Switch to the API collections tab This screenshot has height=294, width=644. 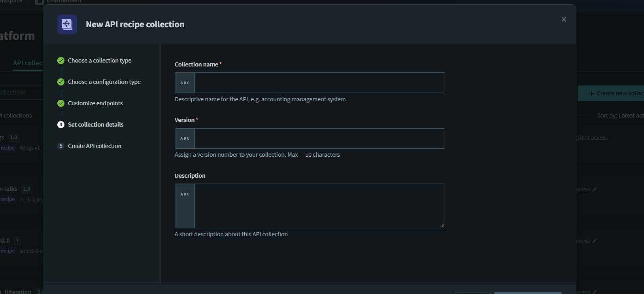[x=28, y=63]
